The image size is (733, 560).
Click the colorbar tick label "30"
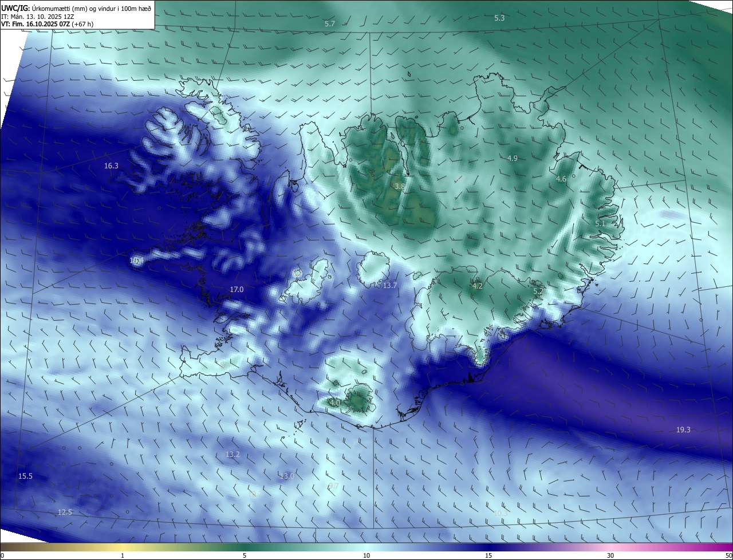click(x=610, y=555)
